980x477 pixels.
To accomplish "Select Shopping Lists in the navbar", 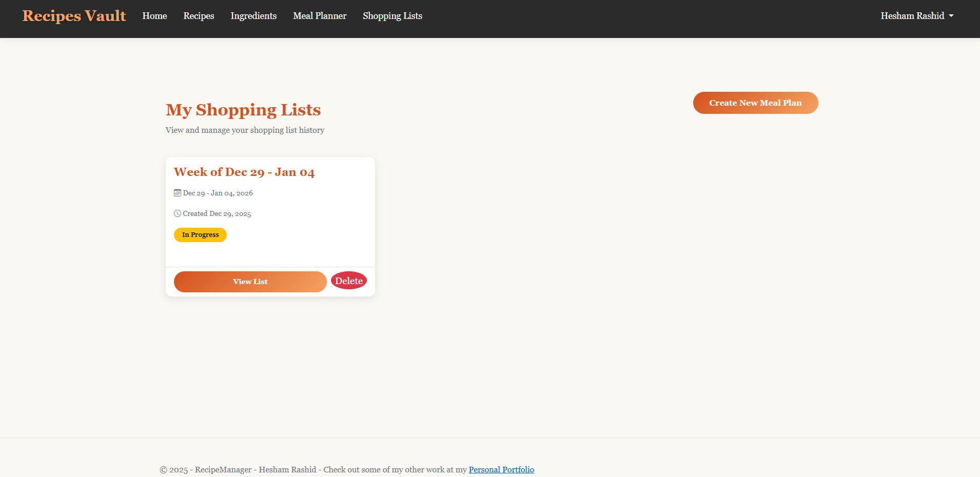I will (392, 16).
